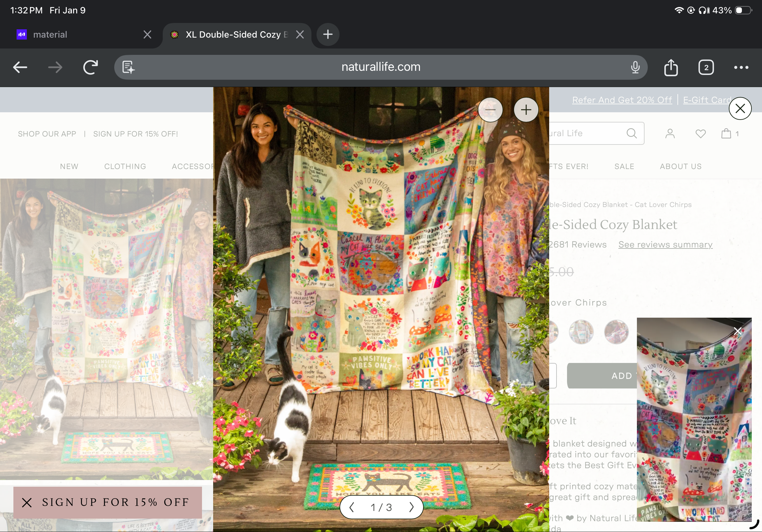The height and width of the screenshot is (532, 762).
Task: Reload the page in the browser
Action: point(90,67)
